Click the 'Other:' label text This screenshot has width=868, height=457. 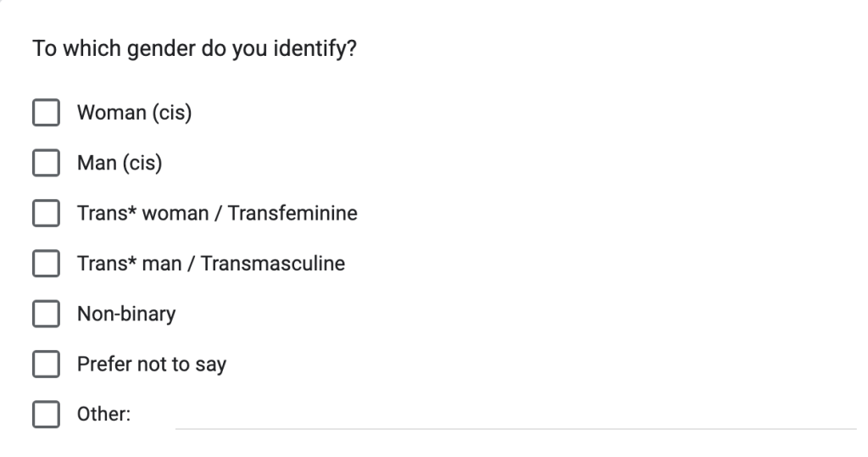(103, 415)
